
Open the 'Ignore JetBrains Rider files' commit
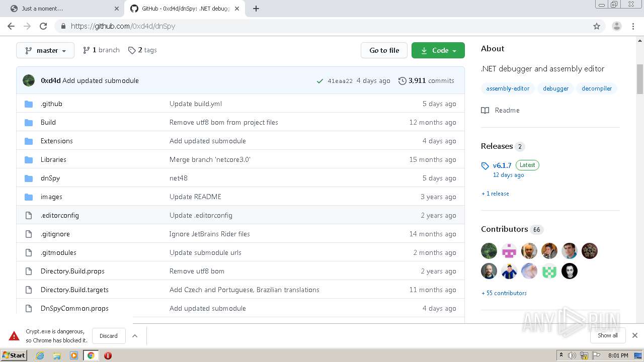click(210, 234)
